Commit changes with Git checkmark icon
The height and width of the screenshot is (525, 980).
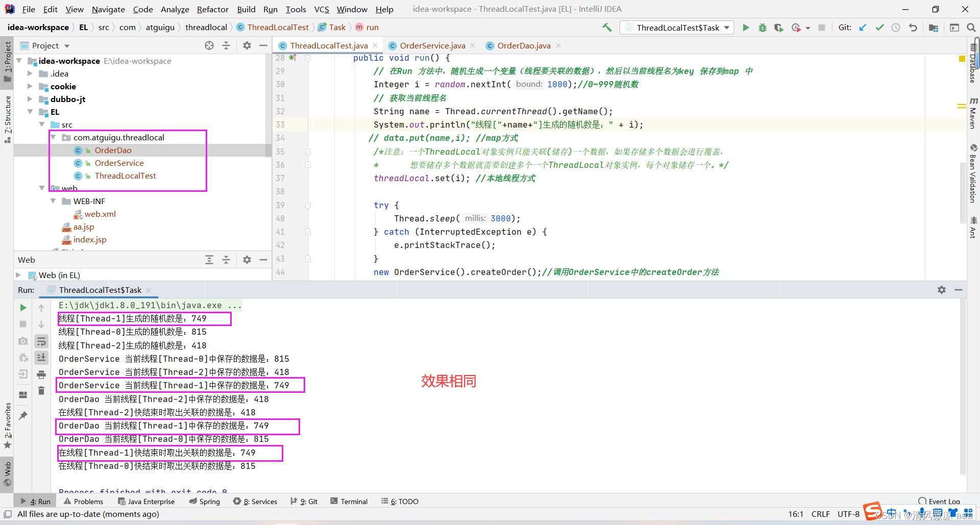pos(879,28)
